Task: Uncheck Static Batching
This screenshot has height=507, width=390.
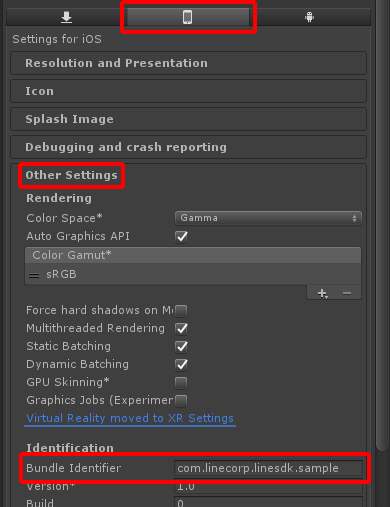Action: coord(181,347)
